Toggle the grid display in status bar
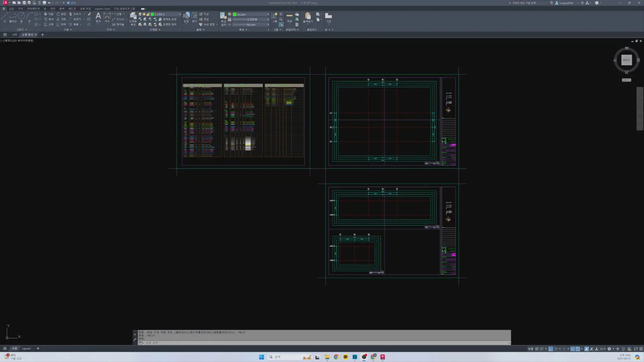The height and width of the screenshot is (362, 644). [537, 349]
